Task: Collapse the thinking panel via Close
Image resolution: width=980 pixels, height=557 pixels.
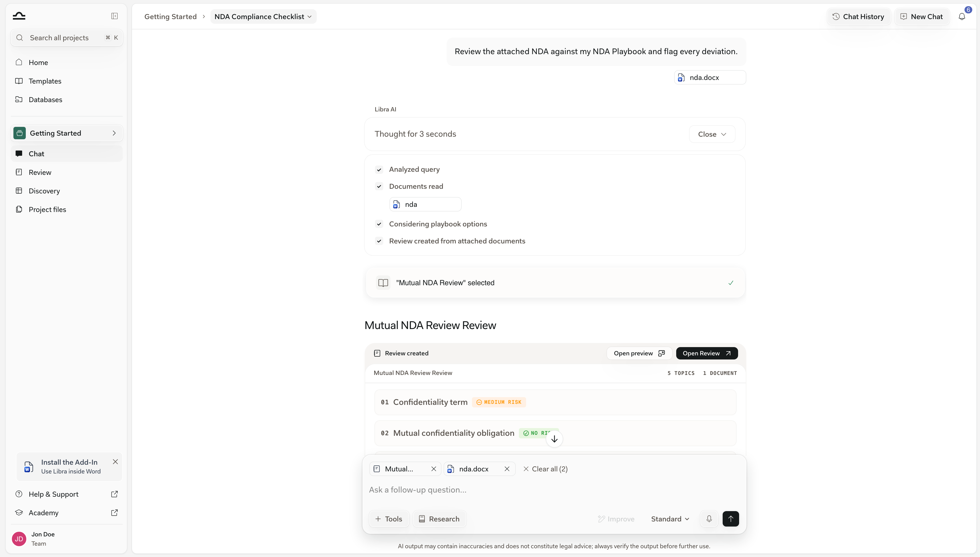Action: 712,134
